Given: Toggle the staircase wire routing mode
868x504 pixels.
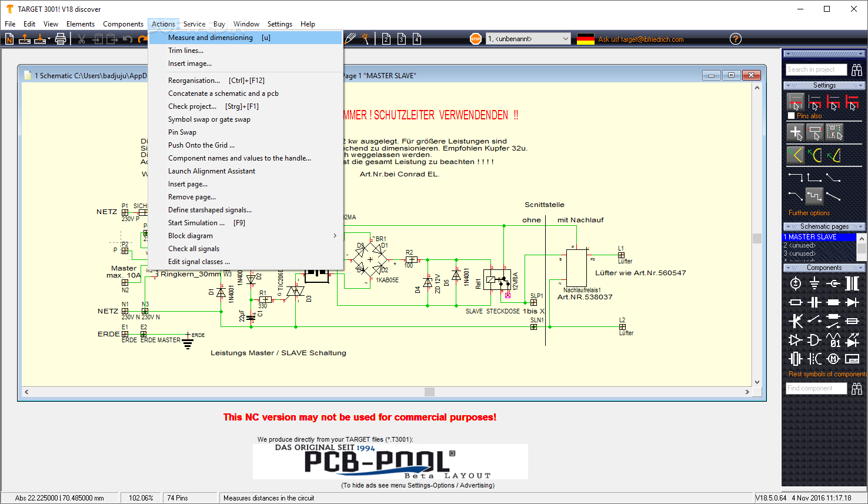Looking at the screenshot, I should (814, 195).
